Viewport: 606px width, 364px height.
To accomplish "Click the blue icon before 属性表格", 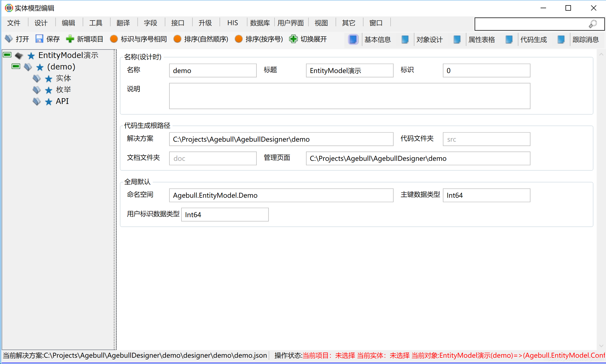I will click(457, 39).
